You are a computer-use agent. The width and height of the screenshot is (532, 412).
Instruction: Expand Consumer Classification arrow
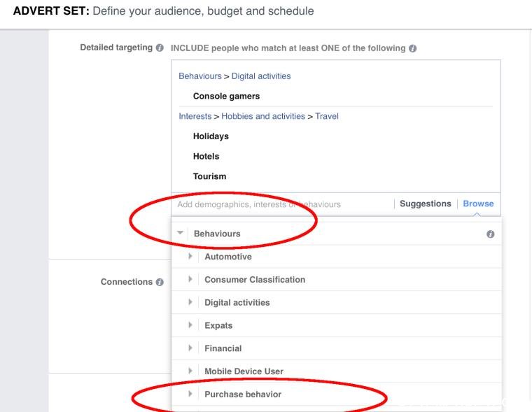tap(190, 279)
